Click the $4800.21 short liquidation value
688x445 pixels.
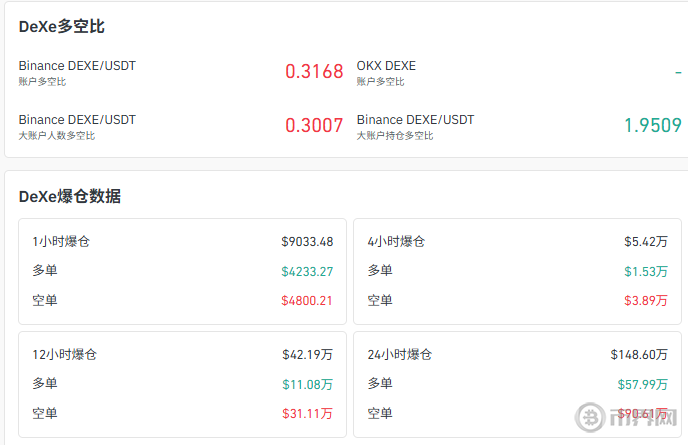pos(307,301)
